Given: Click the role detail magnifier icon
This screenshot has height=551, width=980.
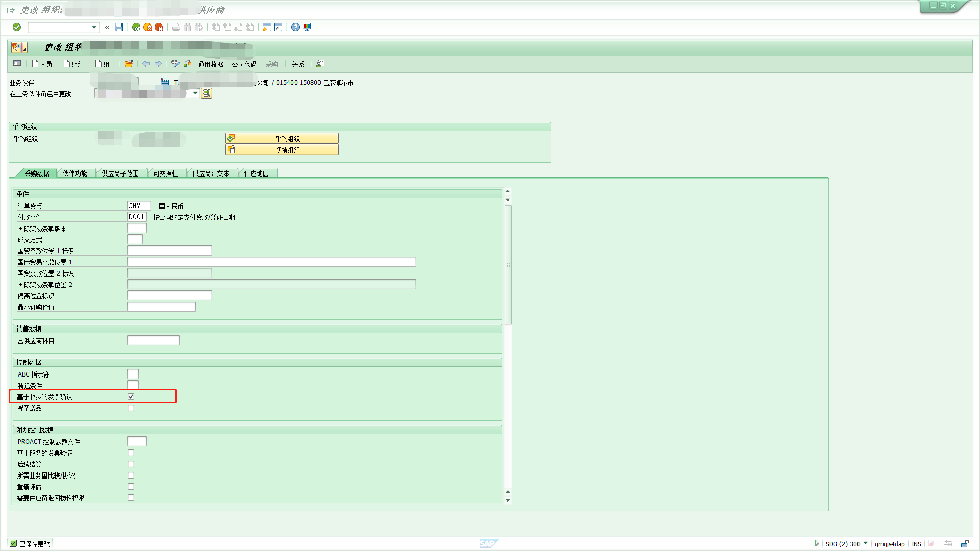Looking at the screenshot, I should tap(206, 93).
